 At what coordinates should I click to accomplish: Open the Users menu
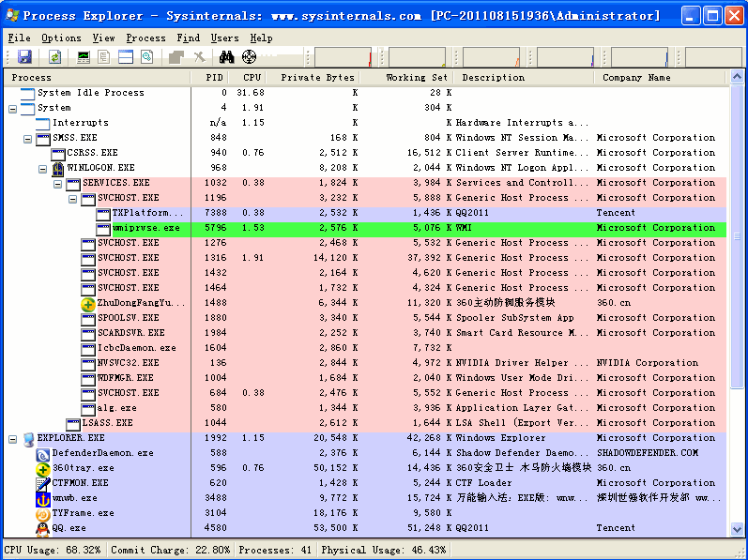click(225, 38)
